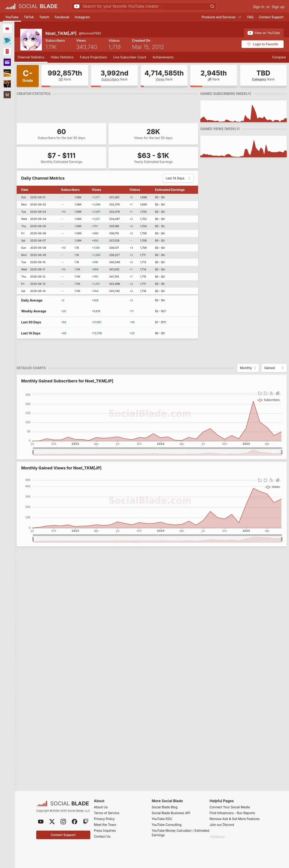Click the red footer Contact Support button

pos(63,835)
